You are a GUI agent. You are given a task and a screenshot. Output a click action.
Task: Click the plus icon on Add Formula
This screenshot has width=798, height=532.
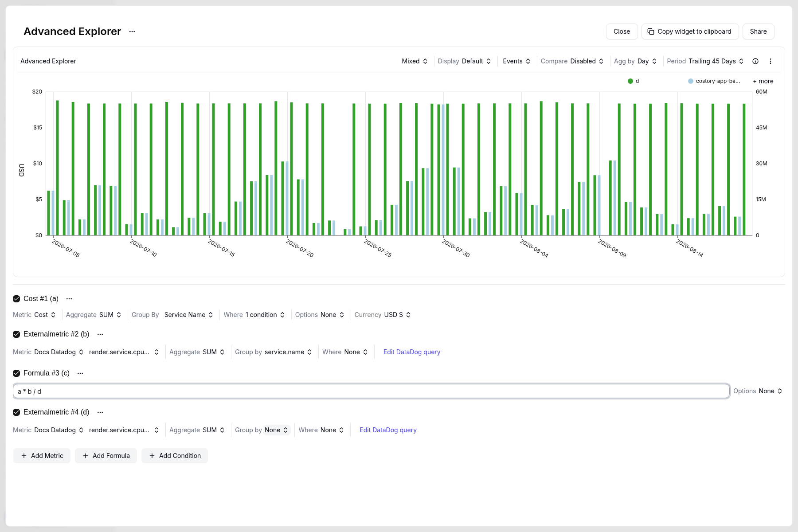pos(86,456)
